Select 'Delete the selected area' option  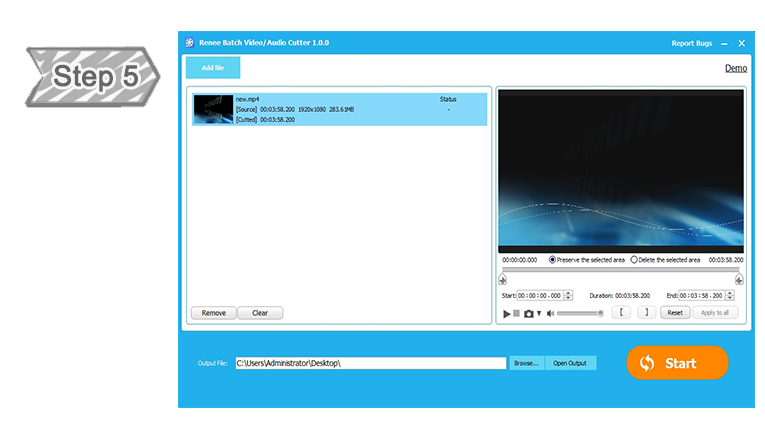click(x=634, y=260)
